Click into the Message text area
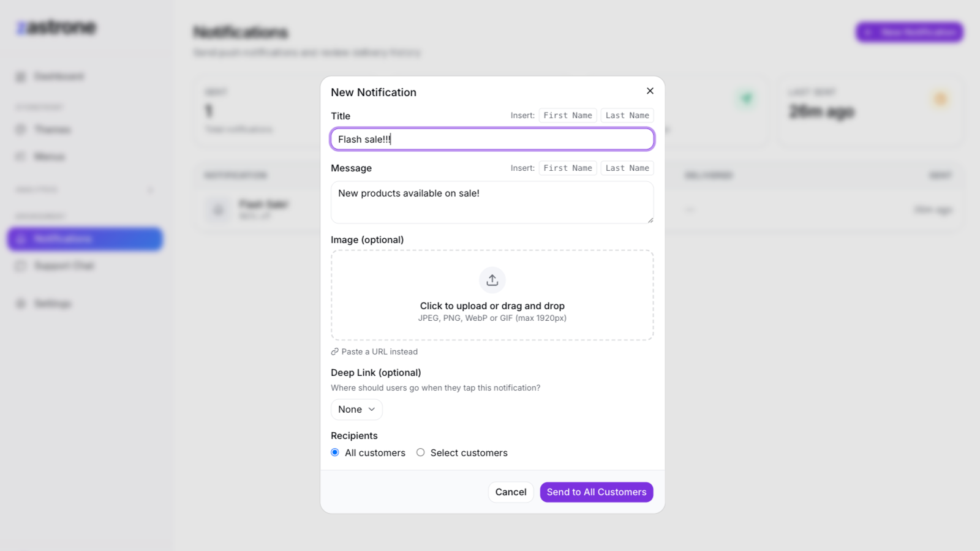This screenshot has height=551, width=980. click(492, 202)
